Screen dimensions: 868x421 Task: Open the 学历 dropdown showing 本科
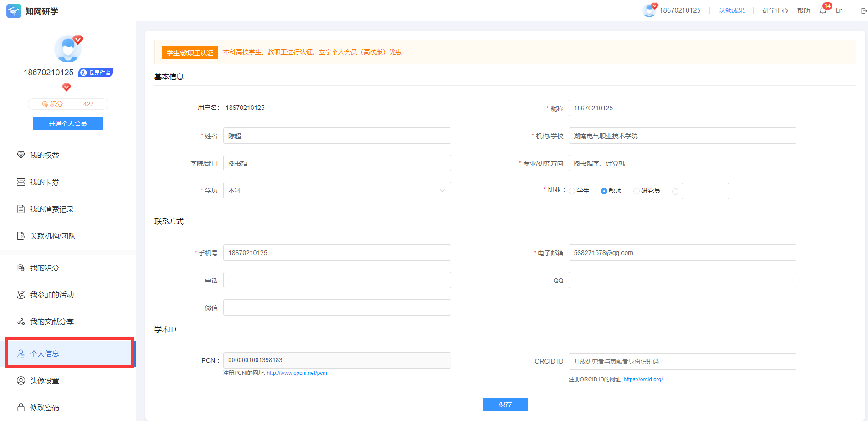click(x=337, y=190)
